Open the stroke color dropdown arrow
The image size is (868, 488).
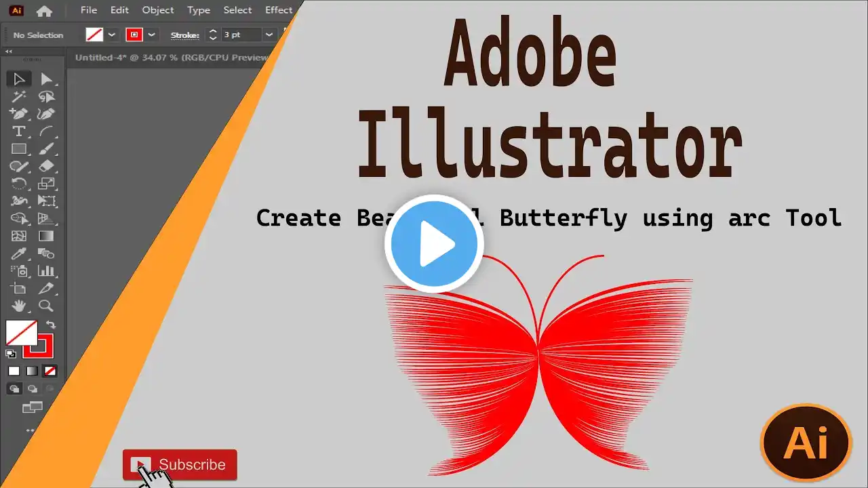(x=152, y=35)
